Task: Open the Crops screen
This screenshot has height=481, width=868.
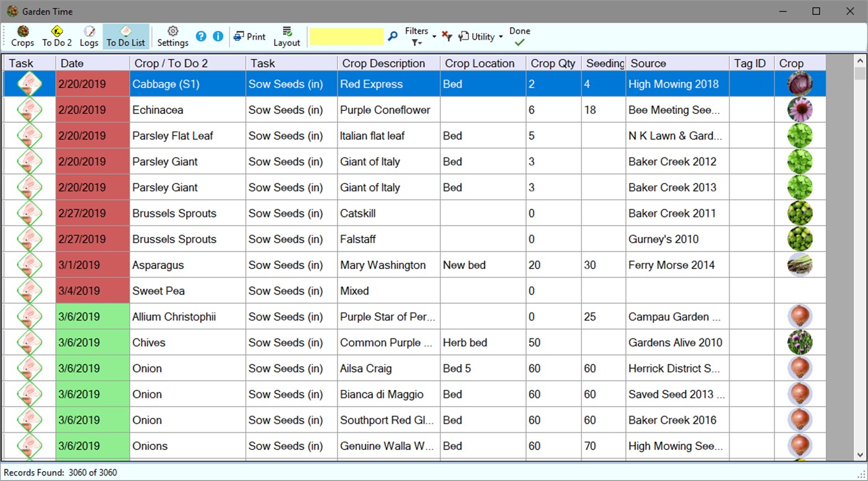Action: pos(22,35)
